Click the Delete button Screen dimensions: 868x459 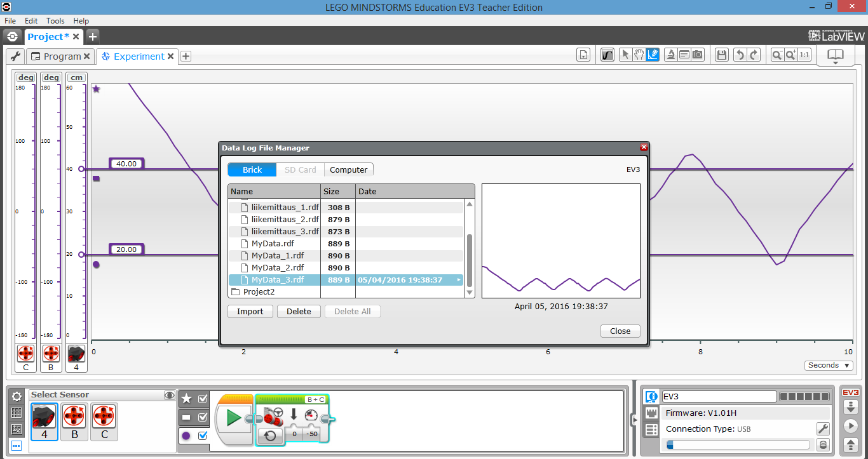point(299,311)
